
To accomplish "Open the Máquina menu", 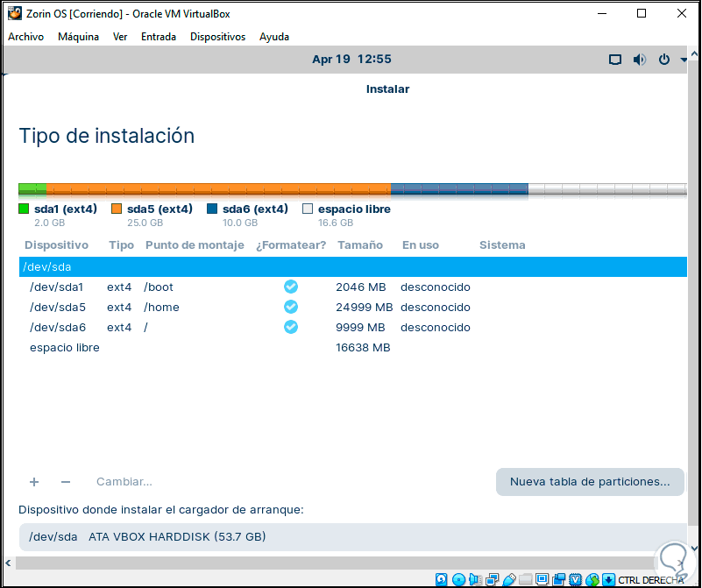I will point(78,37).
